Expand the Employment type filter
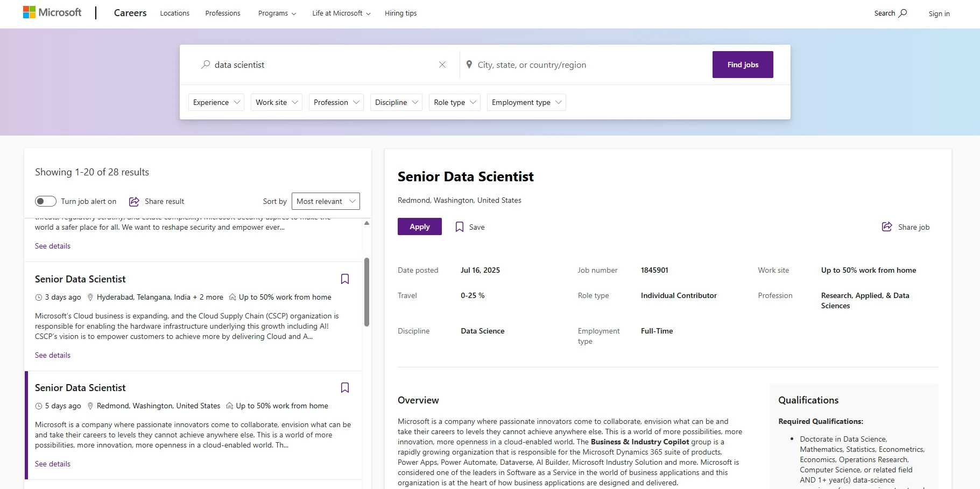The width and height of the screenshot is (980, 489). [x=526, y=102]
